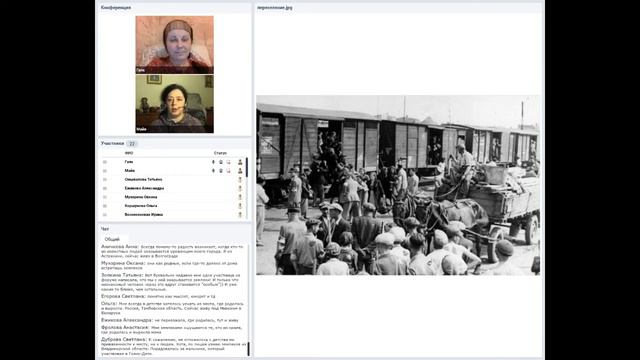Click chat message from Дуброва Светлана

click(173, 346)
